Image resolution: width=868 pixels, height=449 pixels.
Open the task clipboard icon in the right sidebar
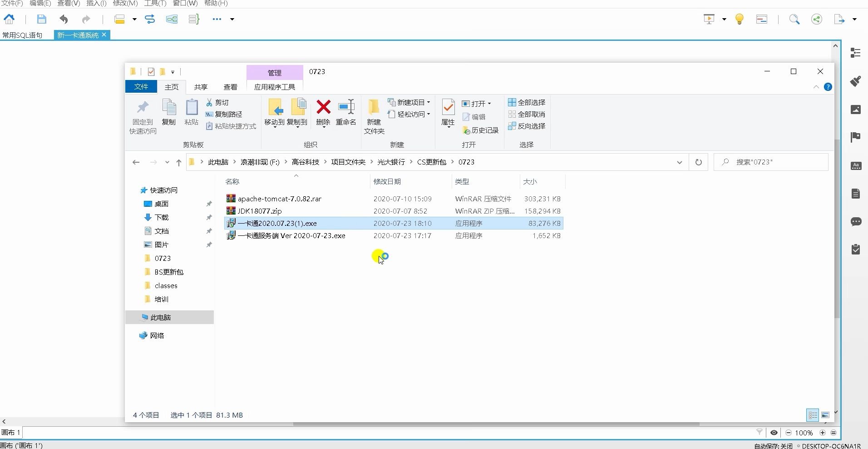click(856, 249)
